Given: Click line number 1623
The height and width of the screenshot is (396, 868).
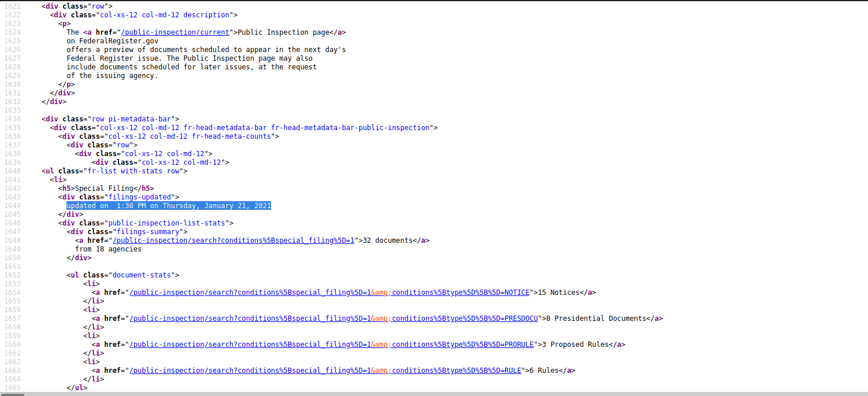Looking at the screenshot, I should click(x=12, y=24).
